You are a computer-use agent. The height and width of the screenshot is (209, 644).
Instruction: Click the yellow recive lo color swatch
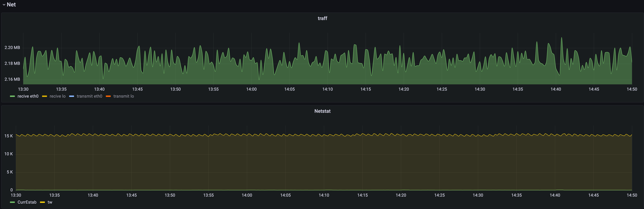pos(45,96)
